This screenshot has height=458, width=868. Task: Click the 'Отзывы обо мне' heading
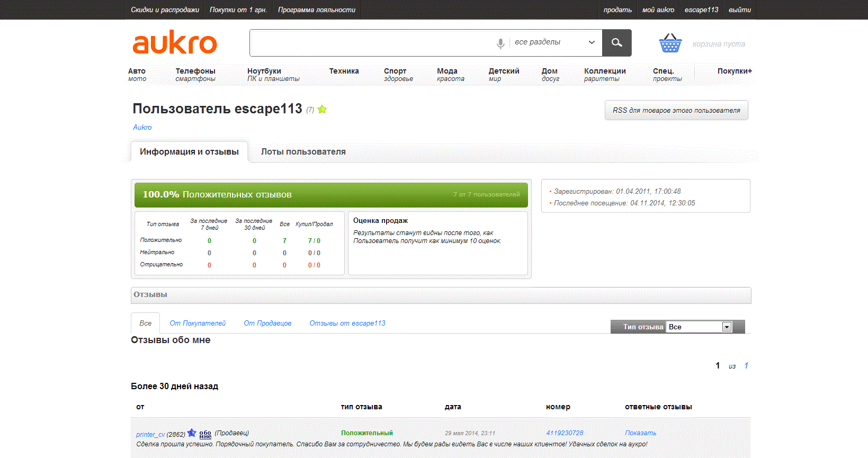tap(171, 340)
